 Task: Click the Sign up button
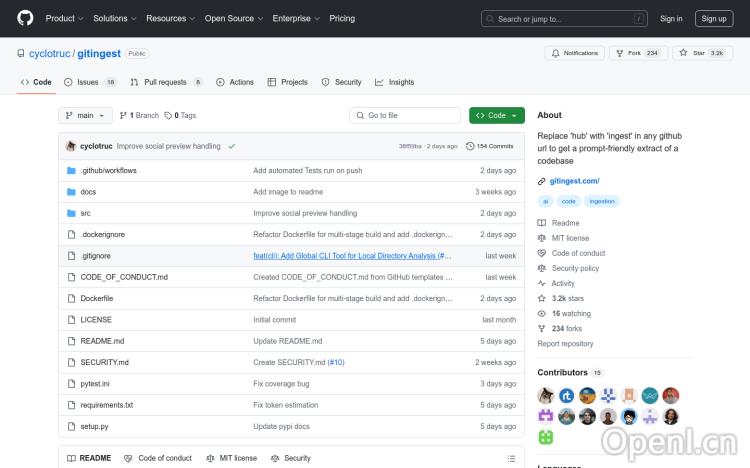click(714, 18)
